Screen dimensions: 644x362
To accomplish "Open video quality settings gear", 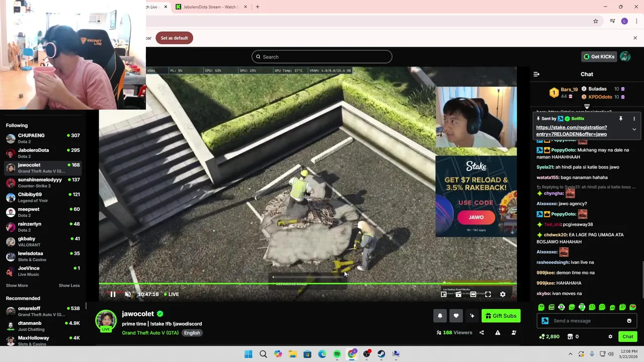I will [503, 294].
